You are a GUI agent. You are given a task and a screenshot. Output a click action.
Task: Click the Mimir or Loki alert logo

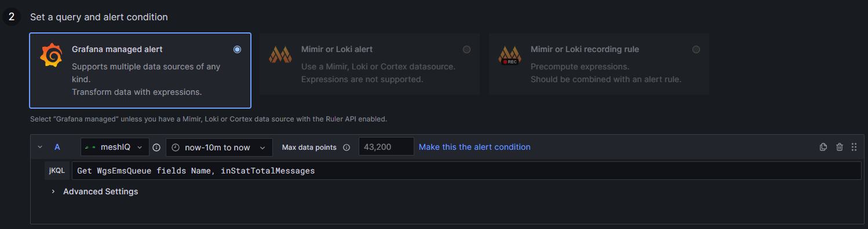(280, 54)
